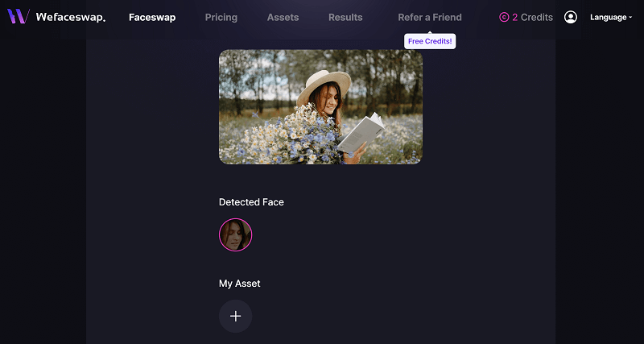Click the Wefaceswap logo icon

pyautogui.click(x=19, y=16)
